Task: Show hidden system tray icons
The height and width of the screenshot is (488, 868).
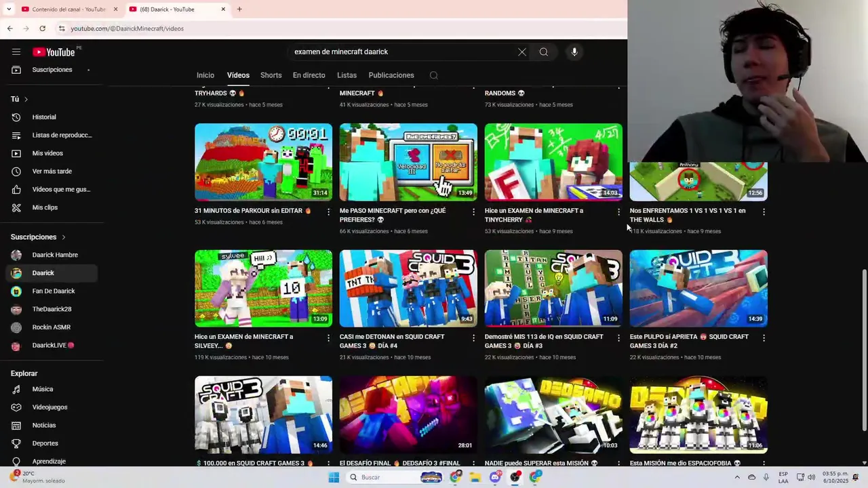Action: coord(737,477)
